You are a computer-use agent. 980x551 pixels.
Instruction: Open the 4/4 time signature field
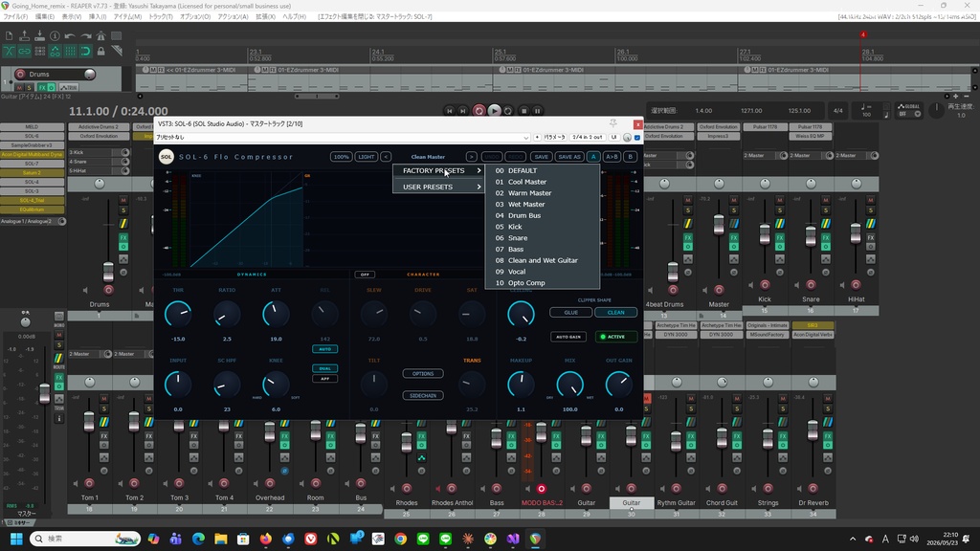838,111
